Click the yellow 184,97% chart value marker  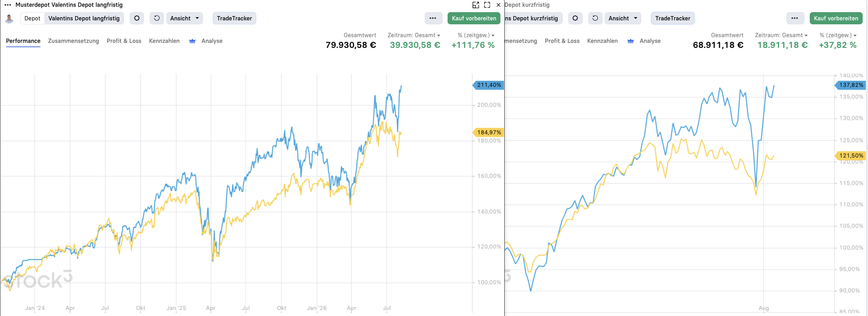coord(488,133)
